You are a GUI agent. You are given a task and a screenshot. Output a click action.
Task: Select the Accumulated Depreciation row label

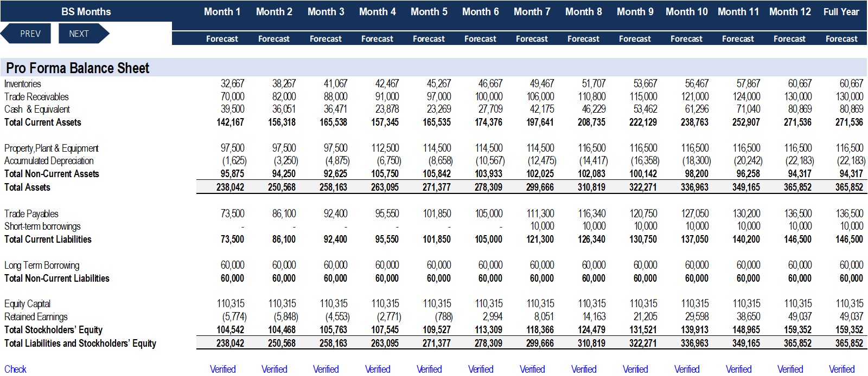click(49, 160)
